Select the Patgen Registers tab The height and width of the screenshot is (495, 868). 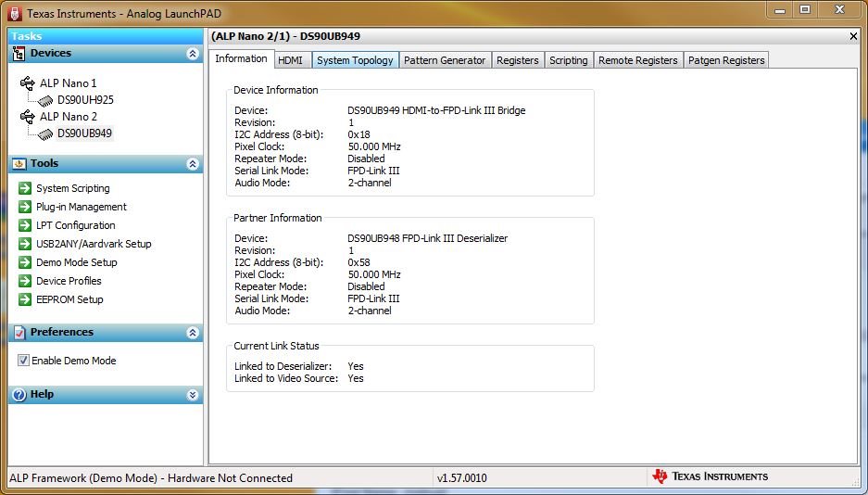[726, 60]
